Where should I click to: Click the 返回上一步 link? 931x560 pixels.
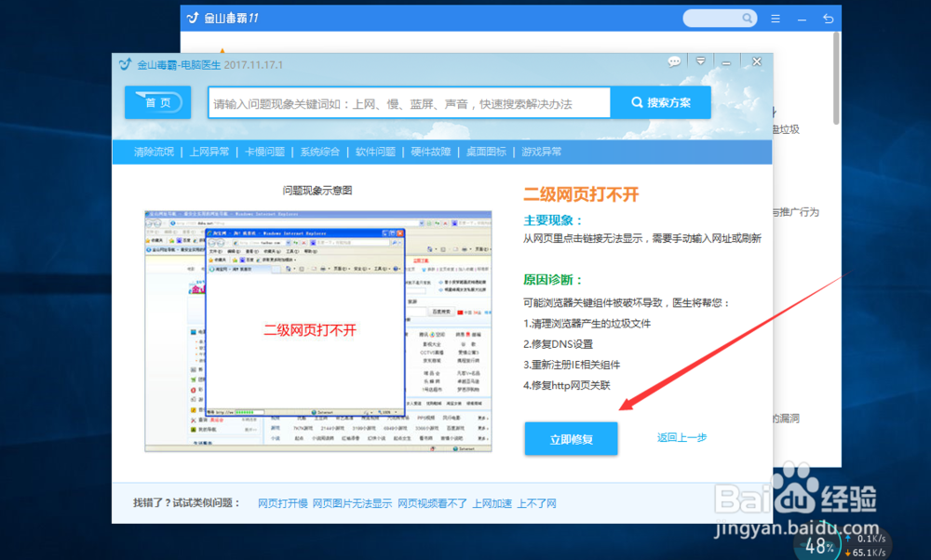click(x=681, y=438)
